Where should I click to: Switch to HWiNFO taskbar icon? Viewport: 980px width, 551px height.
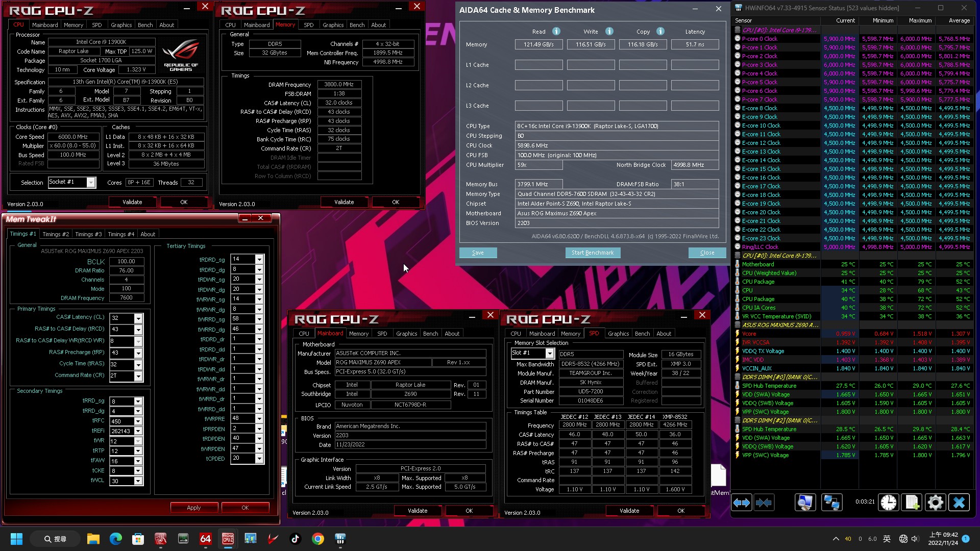coord(340,539)
